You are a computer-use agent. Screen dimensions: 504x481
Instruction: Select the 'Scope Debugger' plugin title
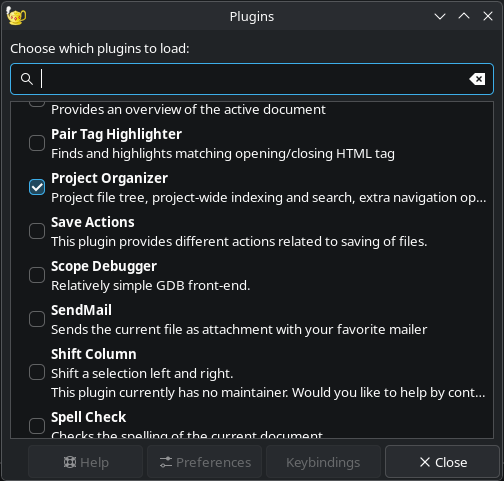tap(104, 266)
